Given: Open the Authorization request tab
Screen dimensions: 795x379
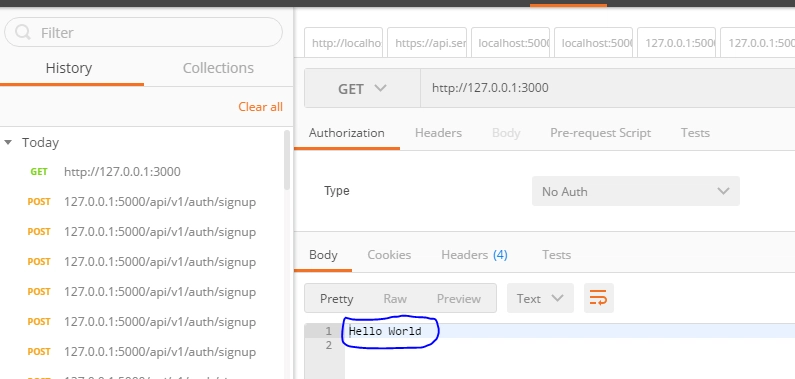Looking at the screenshot, I should click(347, 133).
